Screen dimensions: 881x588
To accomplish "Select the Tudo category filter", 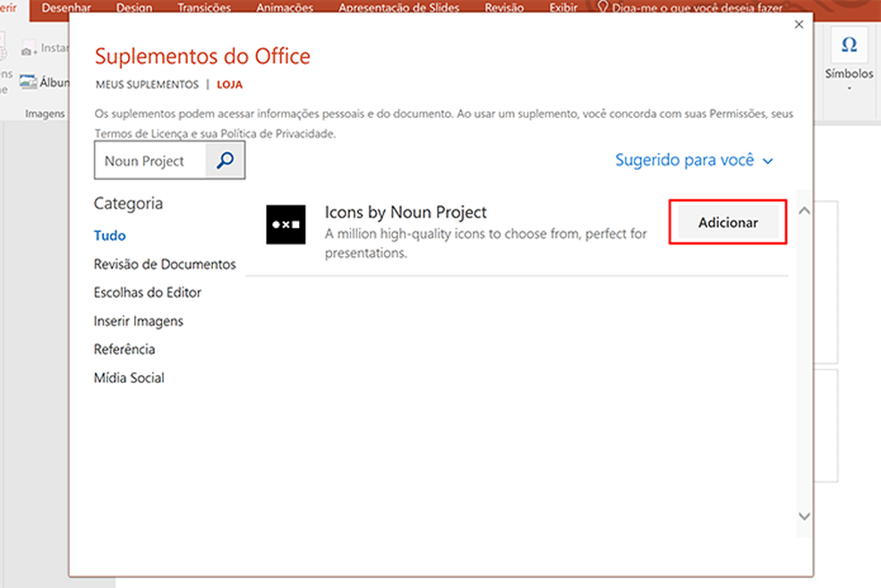I will coord(109,235).
